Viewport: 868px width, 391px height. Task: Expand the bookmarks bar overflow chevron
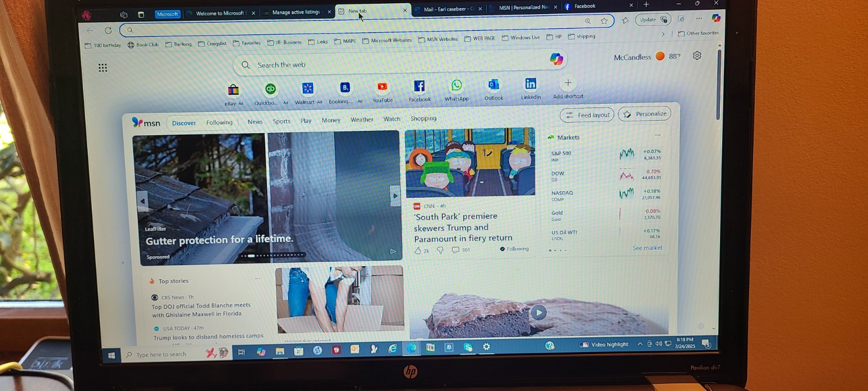coord(663,34)
